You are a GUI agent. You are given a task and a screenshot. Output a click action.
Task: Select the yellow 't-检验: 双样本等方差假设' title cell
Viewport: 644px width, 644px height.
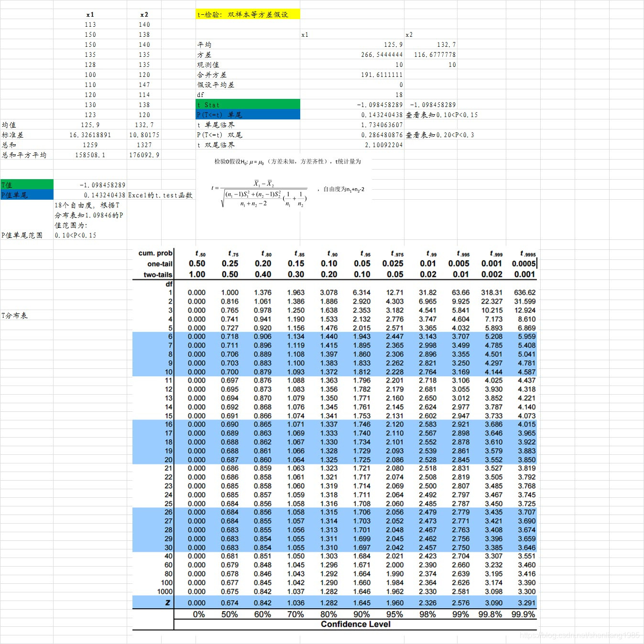pyautogui.click(x=248, y=14)
